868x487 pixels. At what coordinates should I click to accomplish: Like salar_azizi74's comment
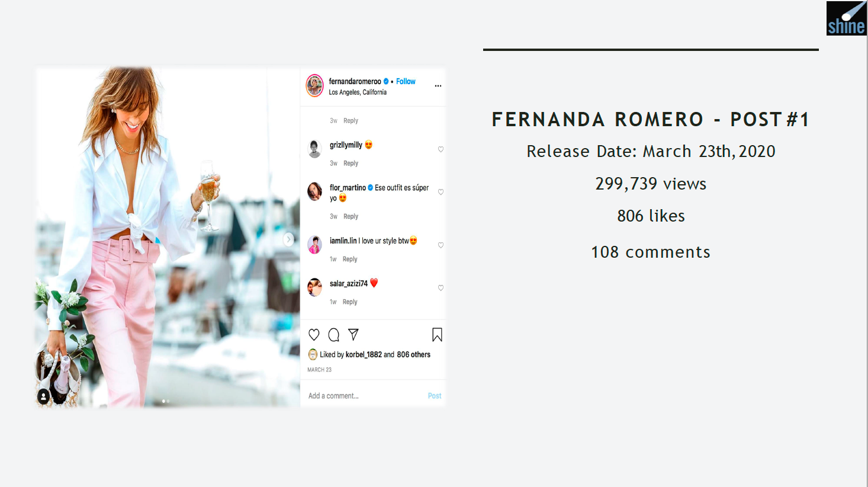441,288
